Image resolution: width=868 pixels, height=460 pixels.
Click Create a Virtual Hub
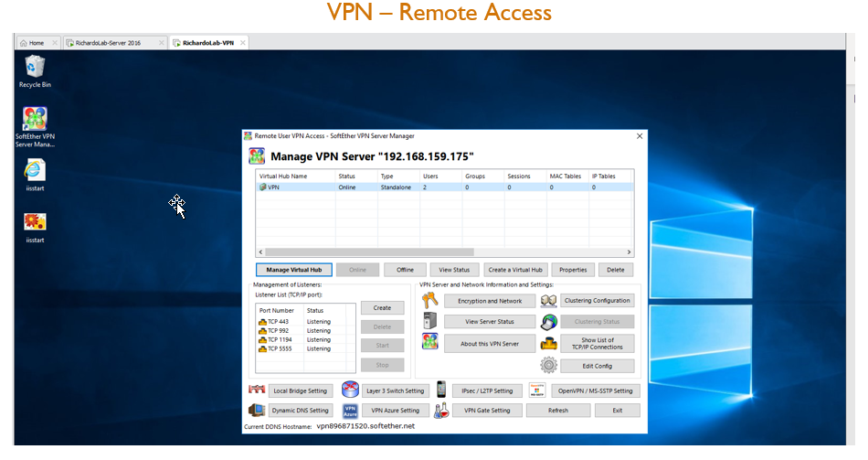tap(515, 270)
